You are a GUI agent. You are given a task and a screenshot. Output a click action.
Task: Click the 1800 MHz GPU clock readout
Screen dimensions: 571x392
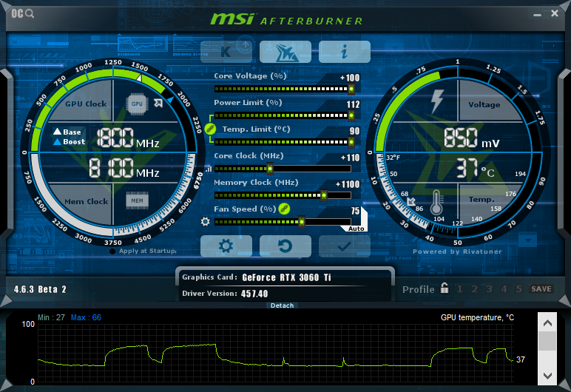(128, 138)
